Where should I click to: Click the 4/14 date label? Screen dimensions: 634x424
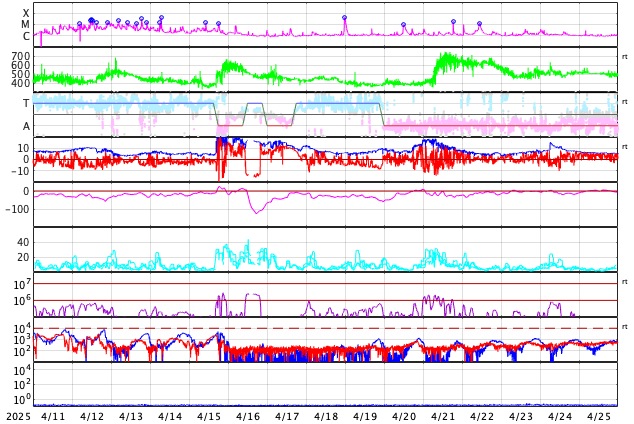[x=170, y=416]
